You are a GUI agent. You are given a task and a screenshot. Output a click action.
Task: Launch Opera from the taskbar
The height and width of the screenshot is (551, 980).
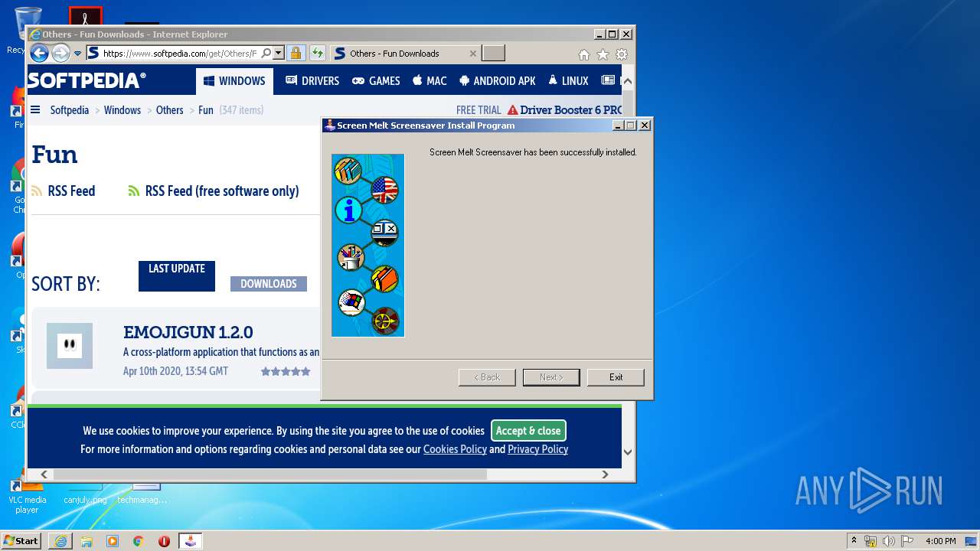[164, 541]
